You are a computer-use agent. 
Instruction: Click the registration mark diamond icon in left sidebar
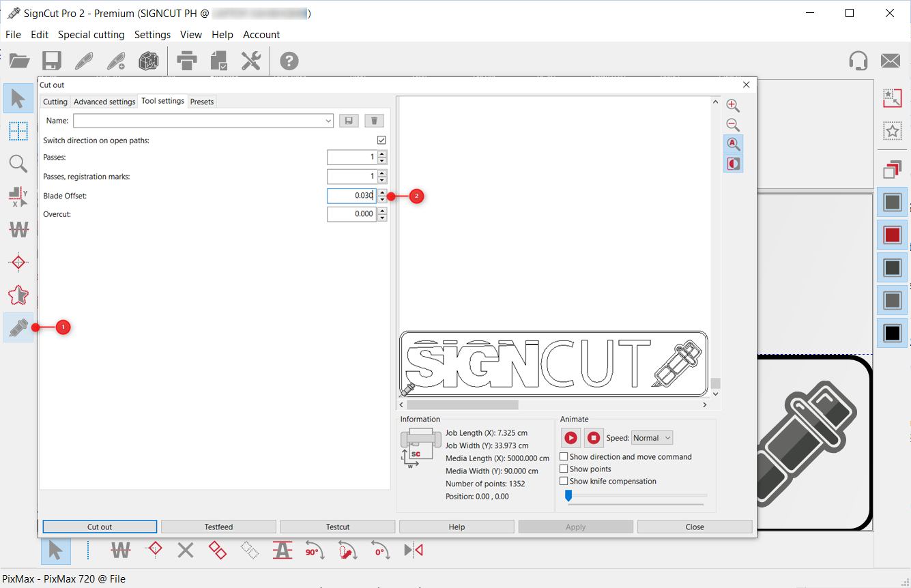(18, 262)
